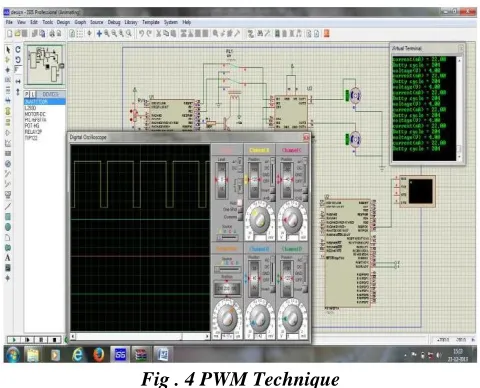
Task: Click the Zoom Out magnifier icon
Action: [114, 33]
